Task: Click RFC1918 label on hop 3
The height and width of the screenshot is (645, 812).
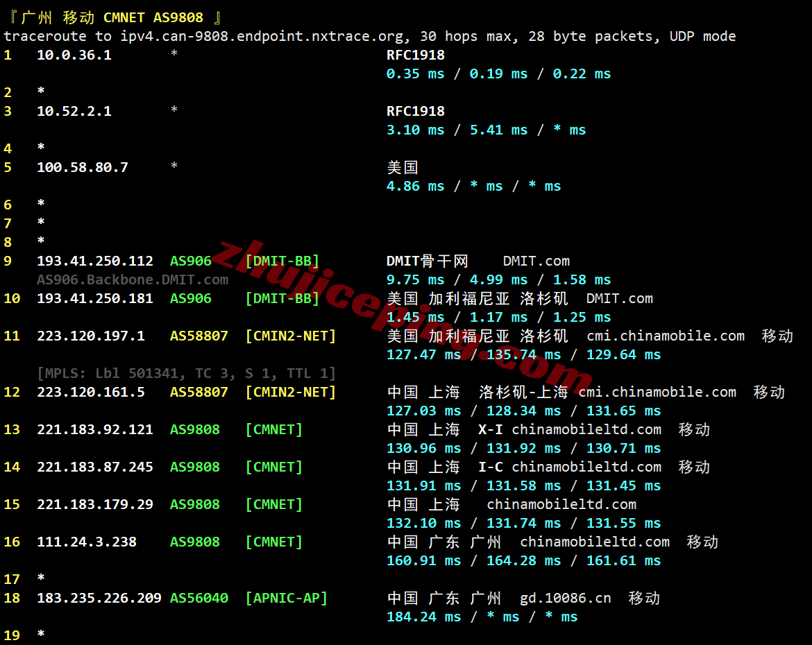Action: coord(416,111)
